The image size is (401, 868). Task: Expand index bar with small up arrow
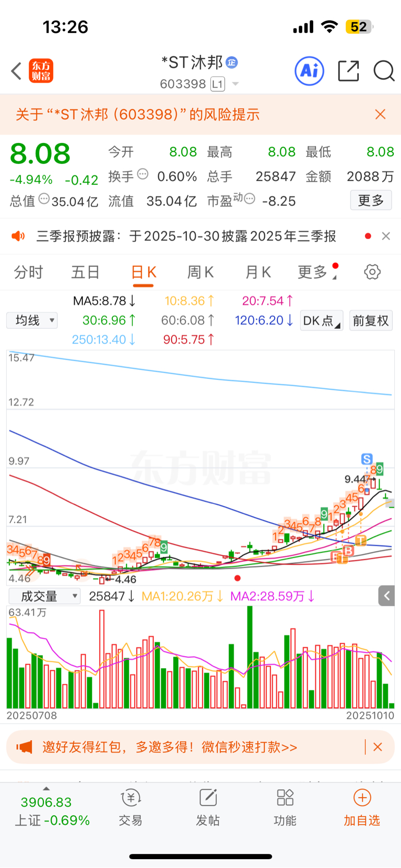(x=46, y=789)
